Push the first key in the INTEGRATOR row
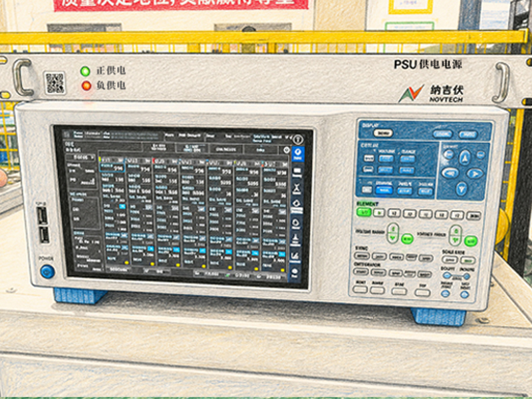 pyautogui.click(x=360, y=272)
